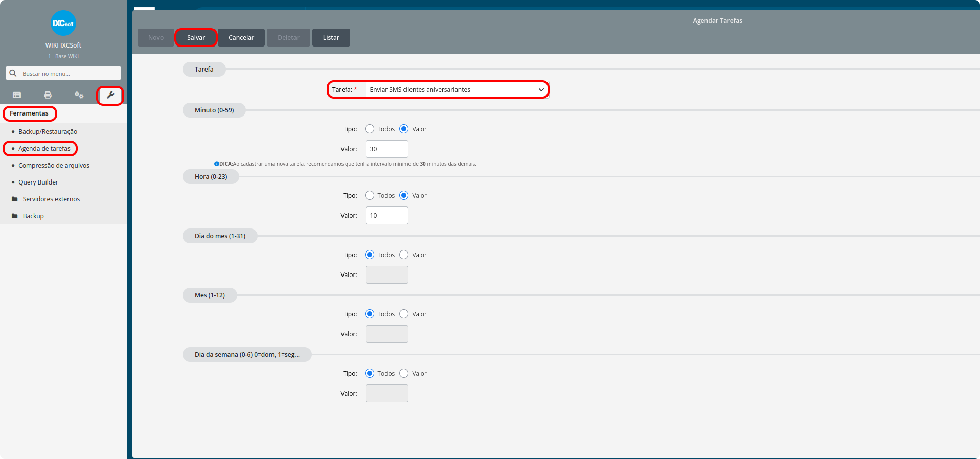Screen dimensions: 980x459
Task: Select Valor for Minuto type
Action: (x=404, y=129)
